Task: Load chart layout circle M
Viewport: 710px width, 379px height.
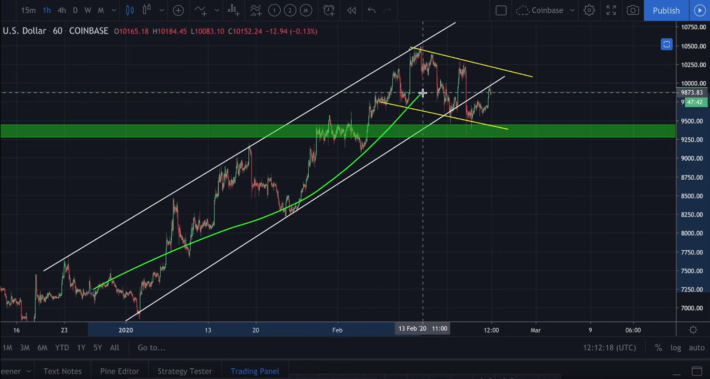Action: coord(306,10)
